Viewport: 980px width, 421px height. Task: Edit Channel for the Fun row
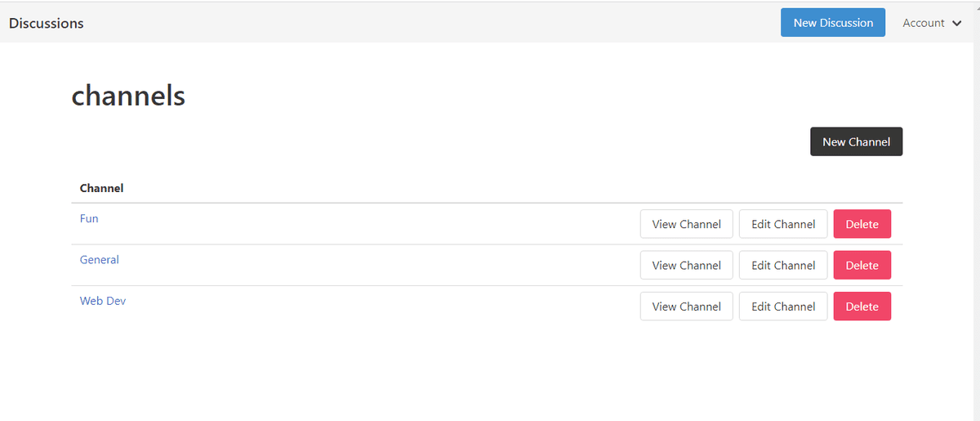783,224
